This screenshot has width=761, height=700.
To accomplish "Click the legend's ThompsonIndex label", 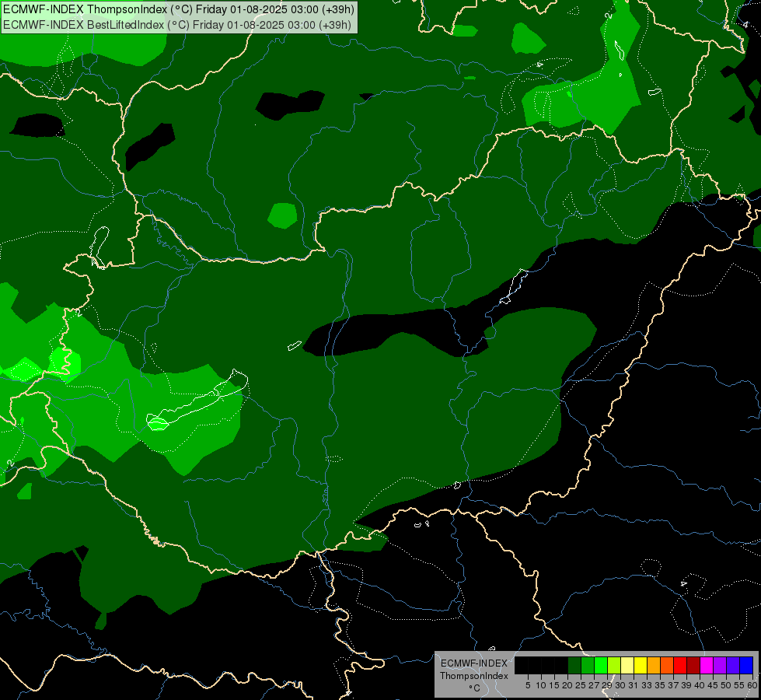I will (x=474, y=676).
